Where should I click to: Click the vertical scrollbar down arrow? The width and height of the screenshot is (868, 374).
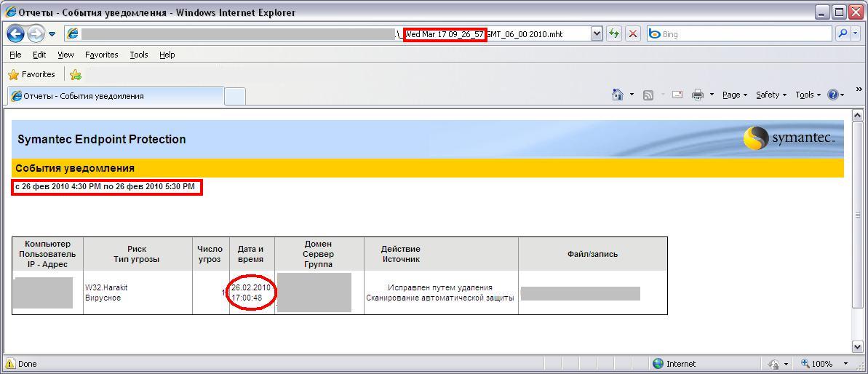click(858, 346)
